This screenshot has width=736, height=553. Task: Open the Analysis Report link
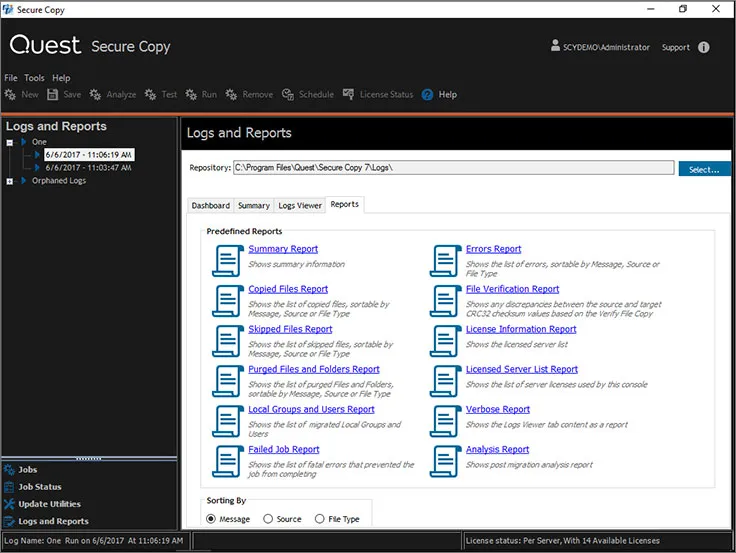(497, 449)
